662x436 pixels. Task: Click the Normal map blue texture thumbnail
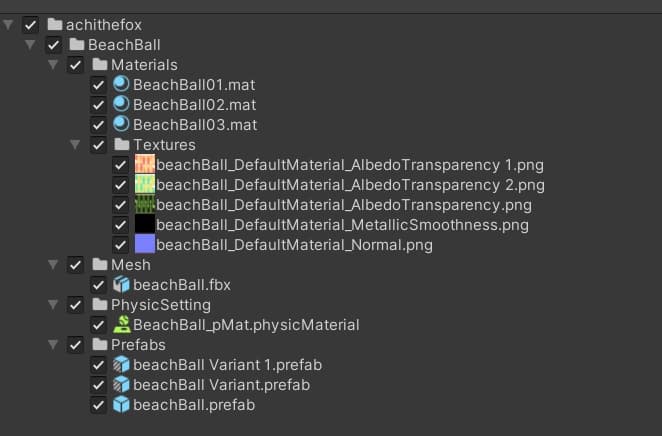click(144, 245)
